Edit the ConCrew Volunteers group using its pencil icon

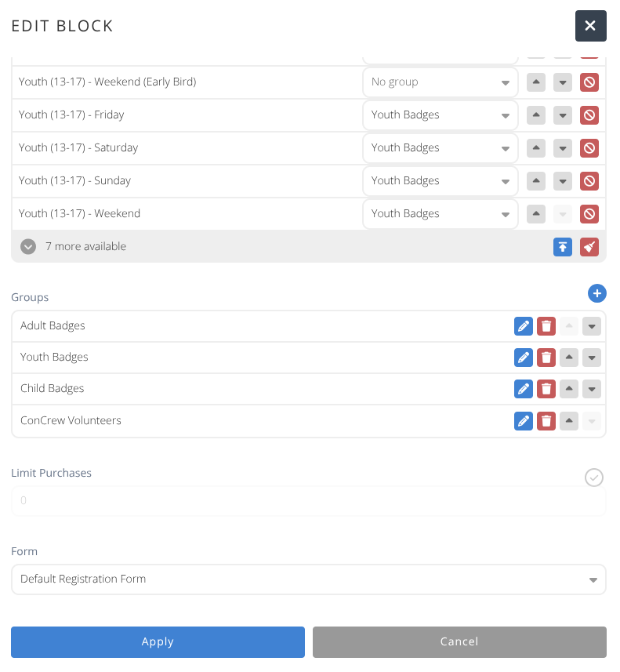523,420
